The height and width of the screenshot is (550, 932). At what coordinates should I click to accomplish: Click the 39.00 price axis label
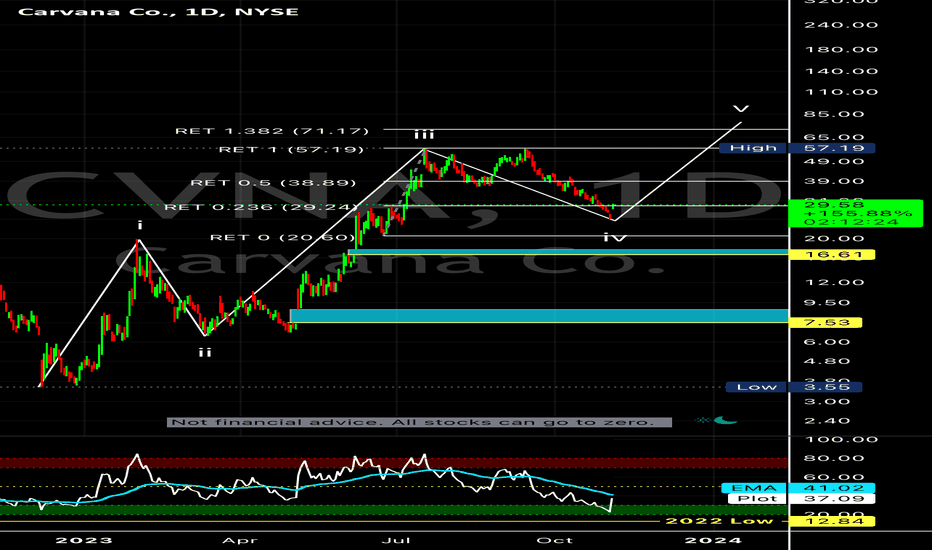[x=835, y=181]
